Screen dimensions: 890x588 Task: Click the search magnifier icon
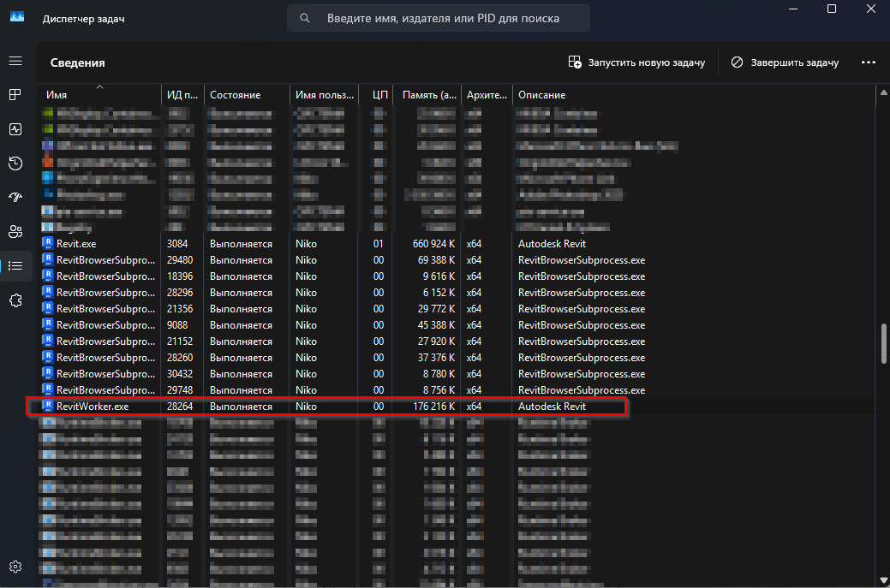click(x=305, y=18)
